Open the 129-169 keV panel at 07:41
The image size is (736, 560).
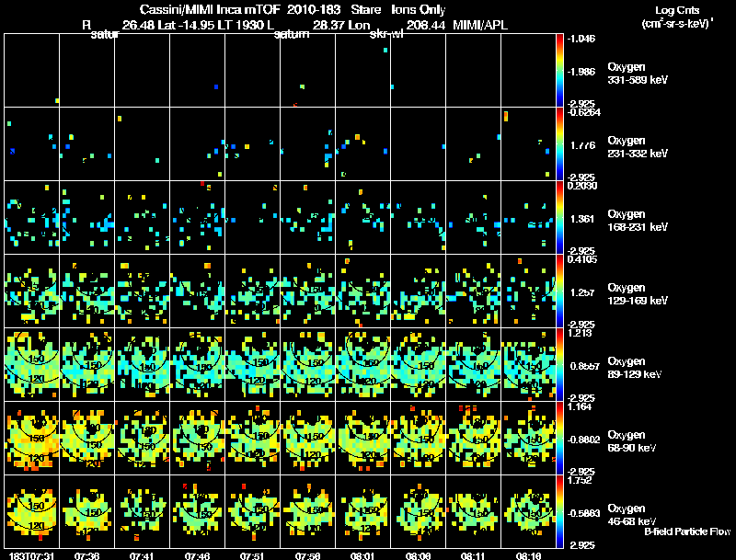pos(143,291)
